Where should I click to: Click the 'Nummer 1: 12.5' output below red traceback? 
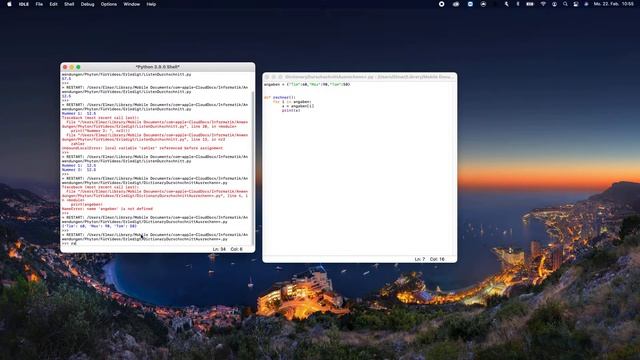click(x=79, y=165)
